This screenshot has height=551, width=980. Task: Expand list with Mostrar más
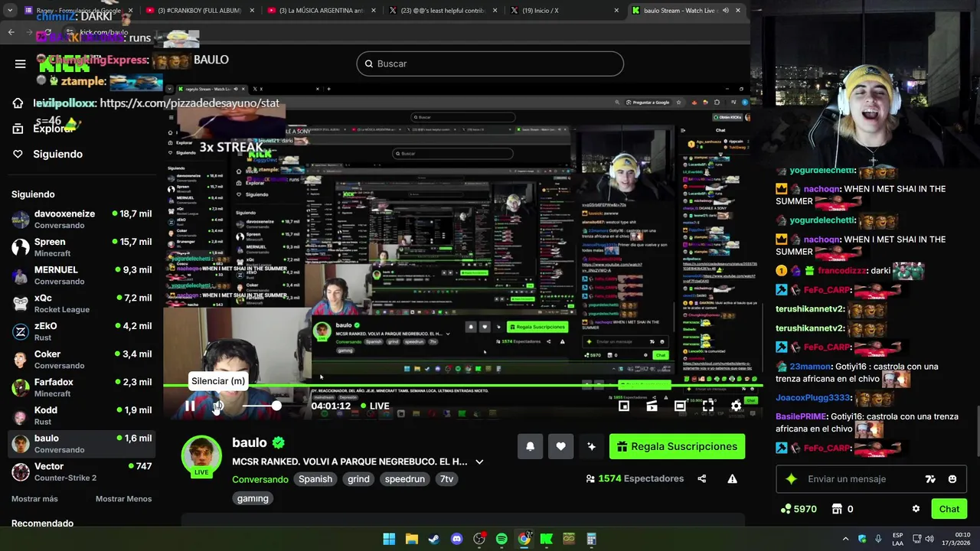[x=34, y=499]
